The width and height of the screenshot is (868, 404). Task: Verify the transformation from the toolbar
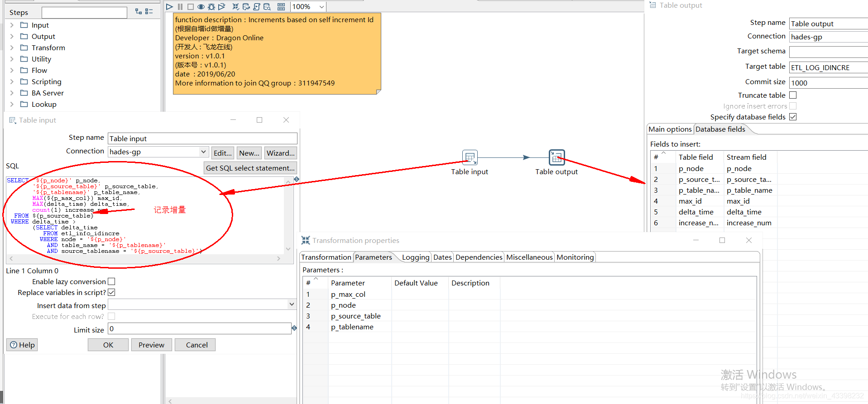click(x=235, y=7)
